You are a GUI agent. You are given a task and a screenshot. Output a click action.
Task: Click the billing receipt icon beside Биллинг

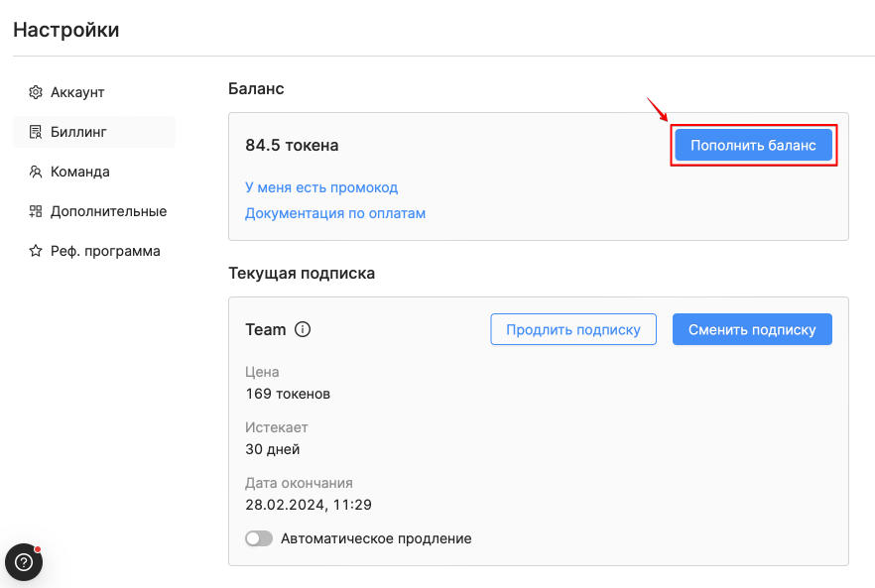click(36, 132)
